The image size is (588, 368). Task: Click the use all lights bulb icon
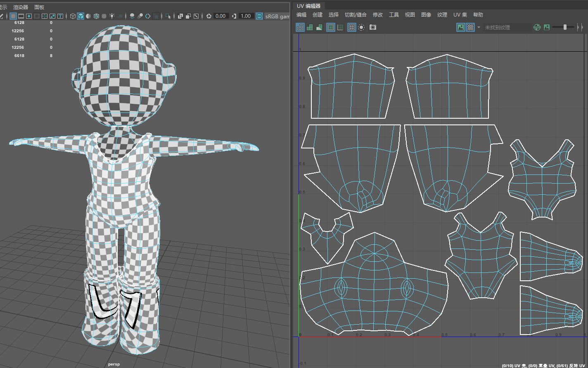112,16
